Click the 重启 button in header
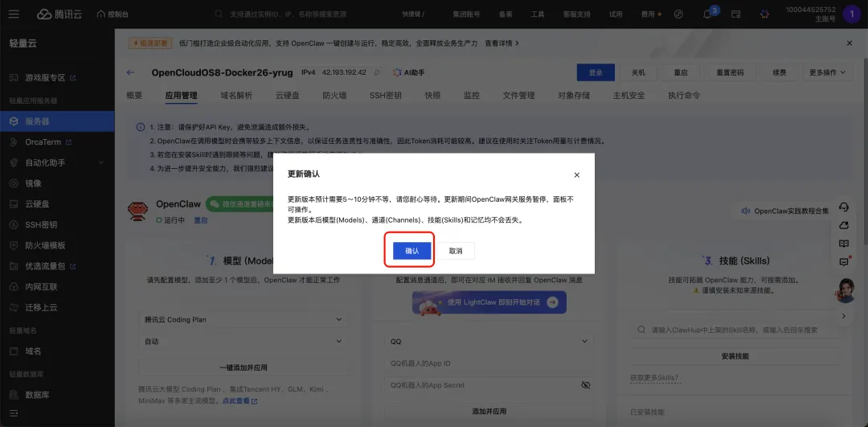 click(x=681, y=72)
